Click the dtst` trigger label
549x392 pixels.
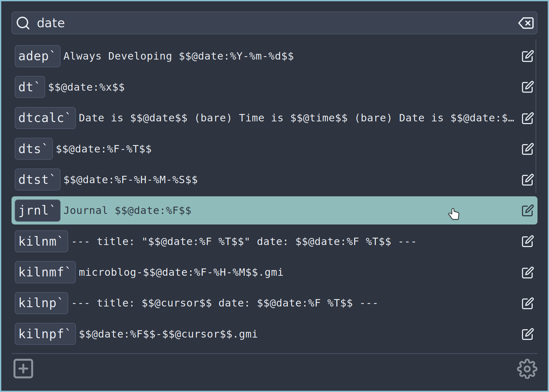click(37, 179)
